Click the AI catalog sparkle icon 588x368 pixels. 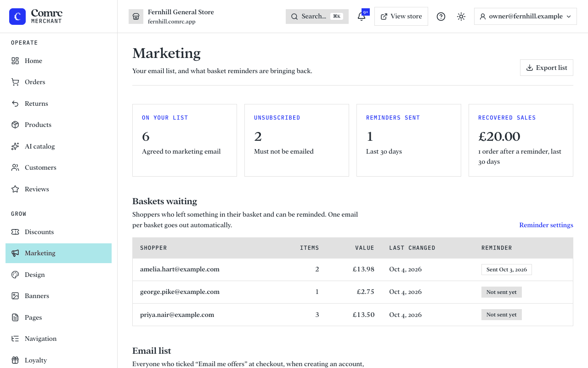tap(15, 146)
